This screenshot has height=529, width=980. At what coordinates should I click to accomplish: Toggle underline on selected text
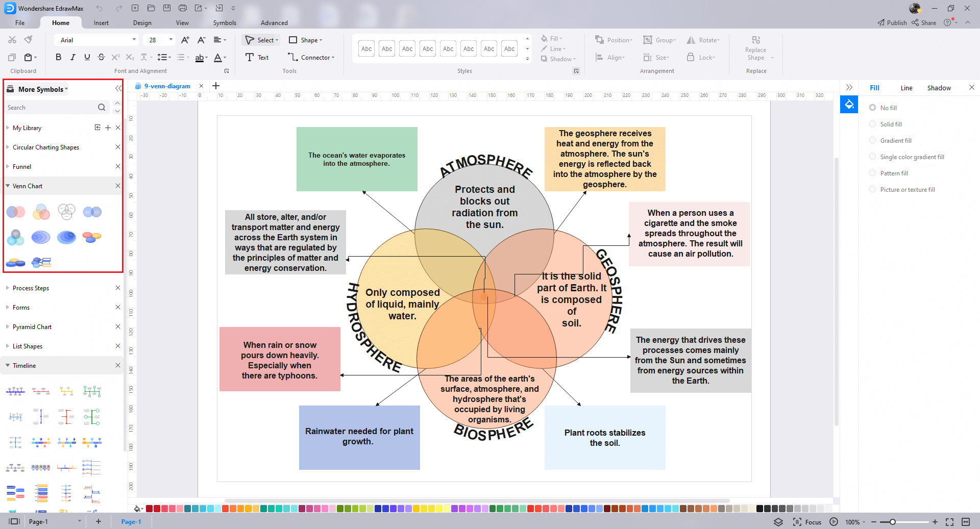point(87,57)
